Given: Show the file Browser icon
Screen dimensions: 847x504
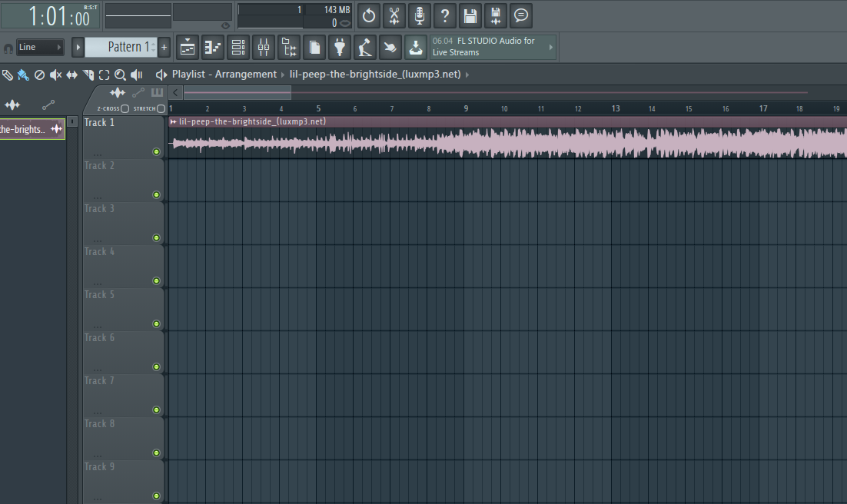Looking at the screenshot, I should (289, 48).
